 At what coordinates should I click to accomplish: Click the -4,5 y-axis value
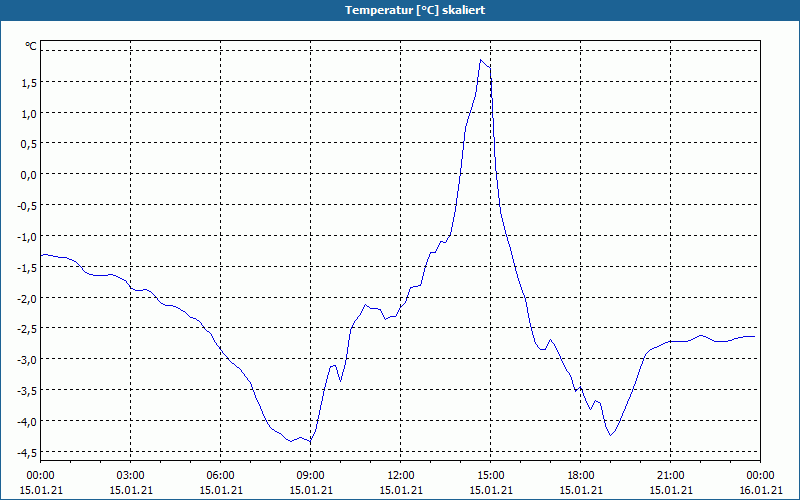[28, 453]
